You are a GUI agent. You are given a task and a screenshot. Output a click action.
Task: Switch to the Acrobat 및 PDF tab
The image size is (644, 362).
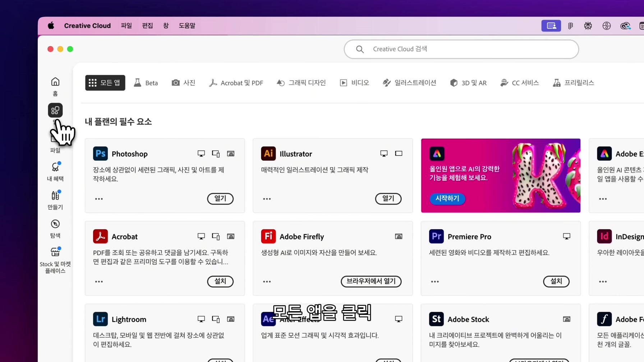click(x=236, y=83)
